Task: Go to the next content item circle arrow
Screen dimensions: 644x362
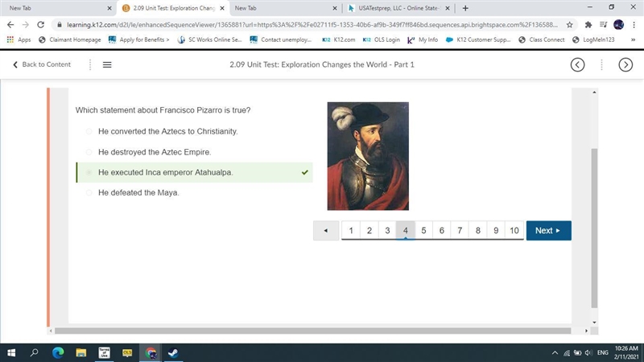Action: pyautogui.click(x=625, y=64)
